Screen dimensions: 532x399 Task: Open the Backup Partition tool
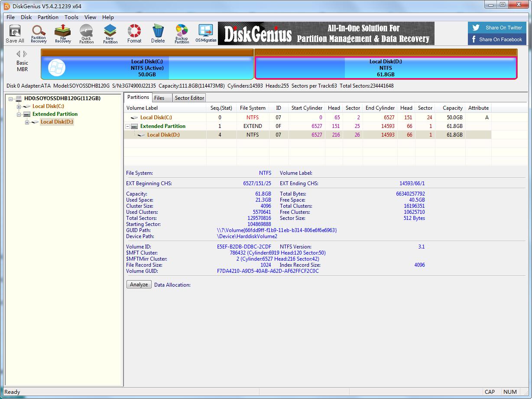[182, 33]
